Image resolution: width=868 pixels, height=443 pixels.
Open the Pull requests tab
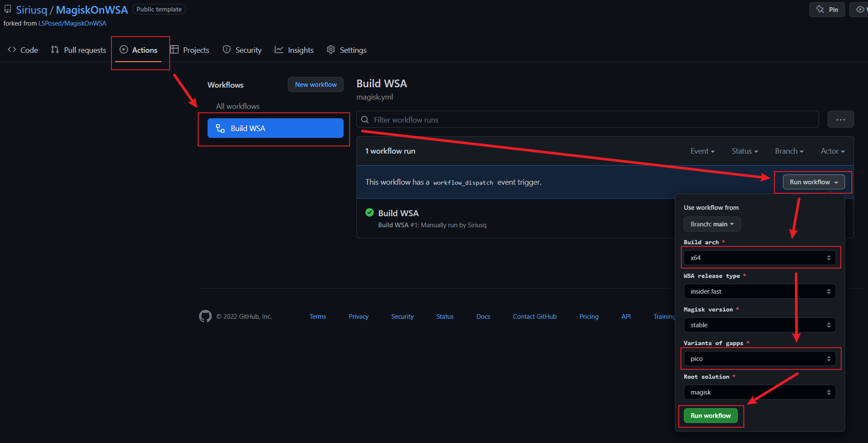(x=79, y=50)
